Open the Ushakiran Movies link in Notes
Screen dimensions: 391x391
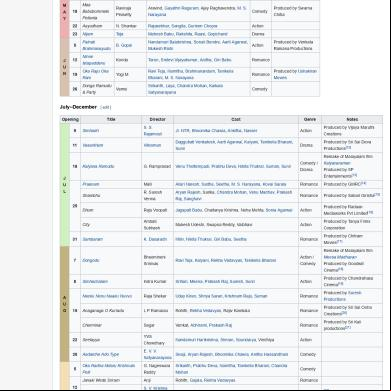pos(295,74)
